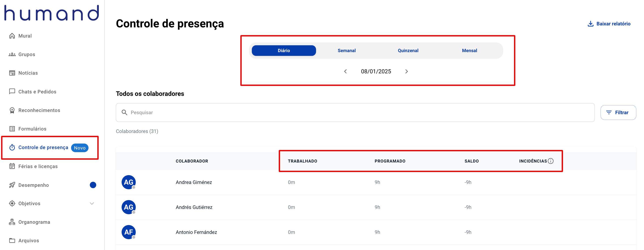
Task: Click the Arquivos folder icon
Action: coord(12,241)
